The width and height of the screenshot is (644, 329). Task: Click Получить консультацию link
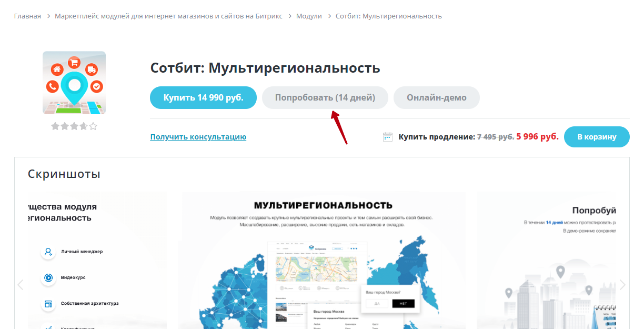pos(198,137)
